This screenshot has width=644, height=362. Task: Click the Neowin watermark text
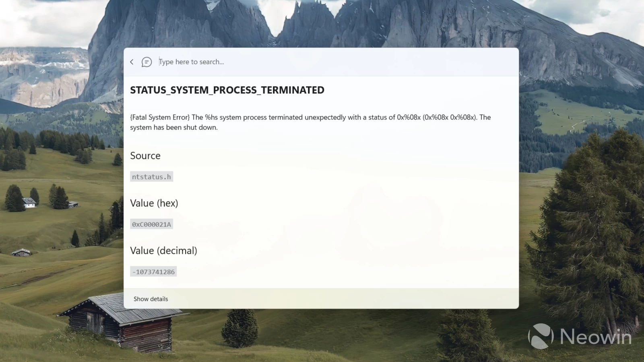(x=596, y=337)
